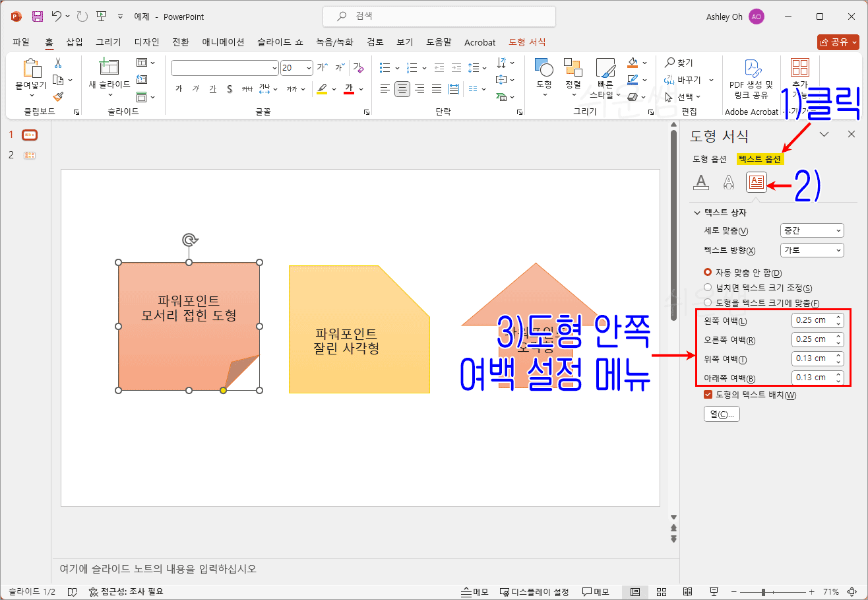Viewport: 868px width, 600px height.
Task: Apply strikethrough formatting to the text
Action: (x=247, y=89)
